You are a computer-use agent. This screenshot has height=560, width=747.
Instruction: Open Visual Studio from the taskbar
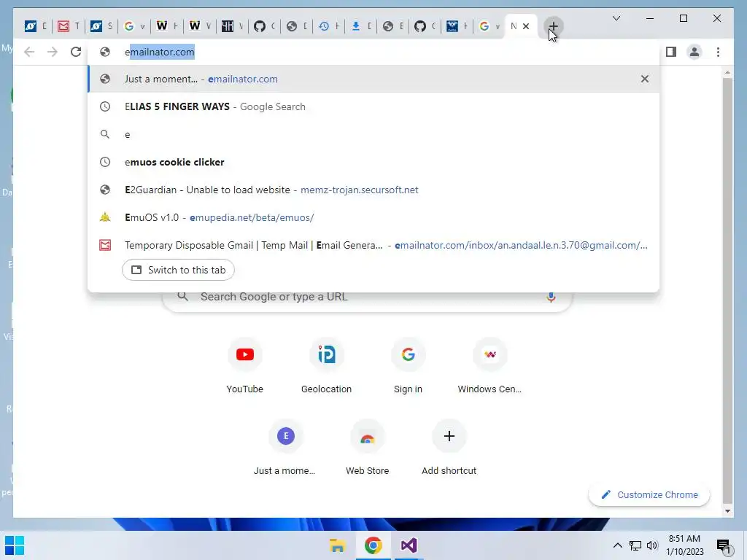(409, 545)
